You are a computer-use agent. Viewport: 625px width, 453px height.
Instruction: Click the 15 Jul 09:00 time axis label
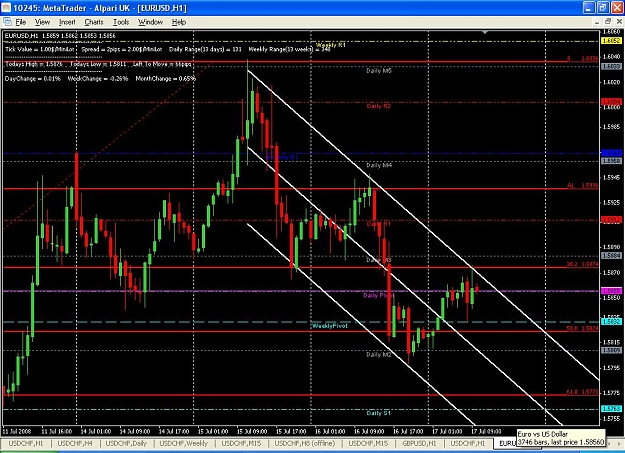point(252,431)
